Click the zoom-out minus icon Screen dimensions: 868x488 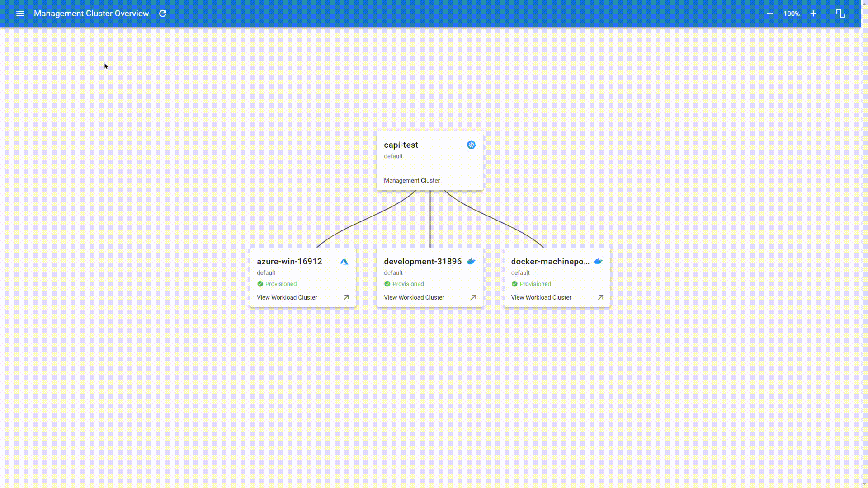pos(769,13)
